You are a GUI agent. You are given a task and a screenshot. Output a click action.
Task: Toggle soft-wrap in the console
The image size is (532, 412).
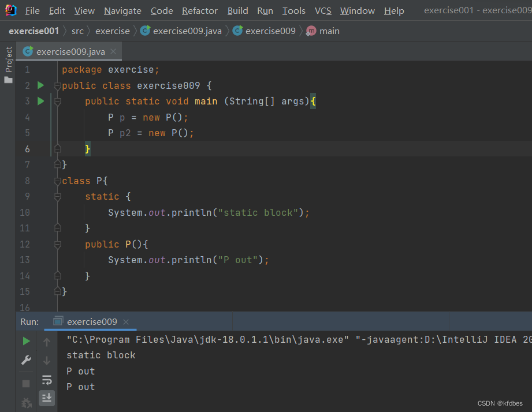47,380
